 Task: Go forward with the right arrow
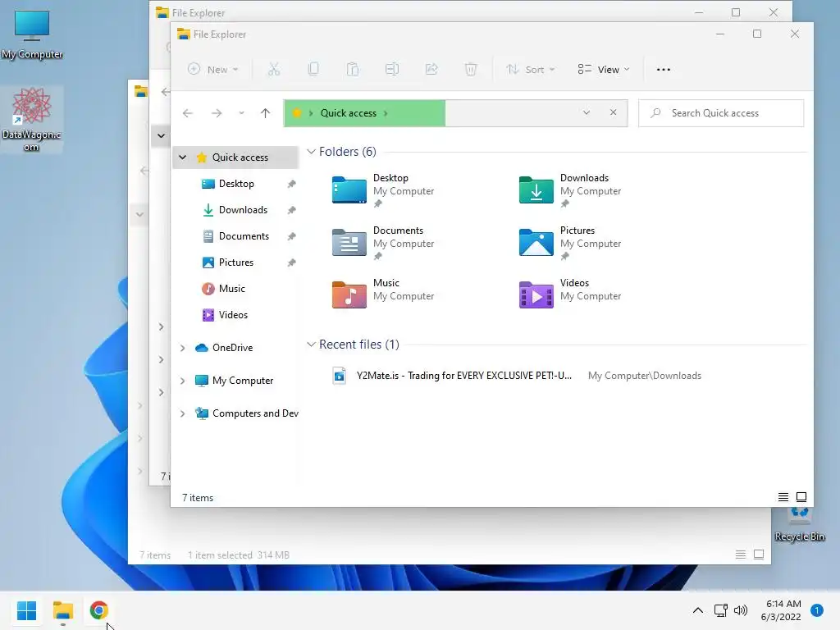coord(217,113)
